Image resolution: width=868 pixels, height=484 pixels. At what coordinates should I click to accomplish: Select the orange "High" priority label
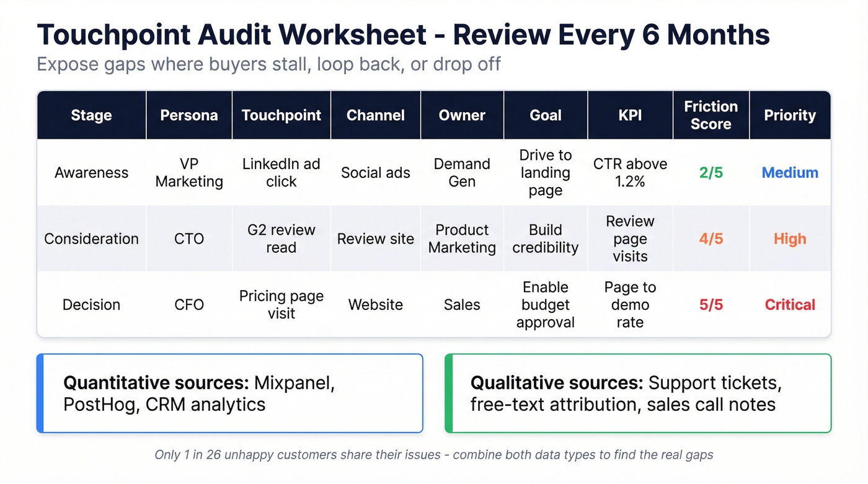pos(790,238)
